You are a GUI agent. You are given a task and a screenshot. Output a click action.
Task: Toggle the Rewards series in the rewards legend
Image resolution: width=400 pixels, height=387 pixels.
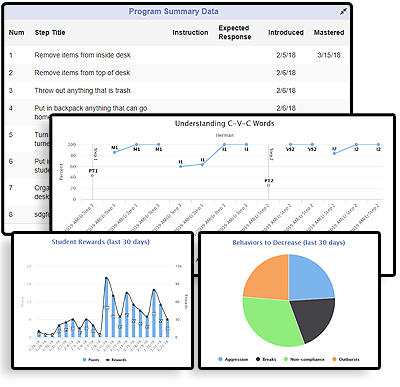click(116, 360)
